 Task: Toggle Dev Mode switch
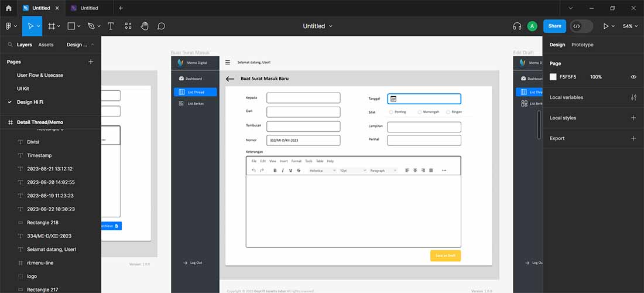581,26
